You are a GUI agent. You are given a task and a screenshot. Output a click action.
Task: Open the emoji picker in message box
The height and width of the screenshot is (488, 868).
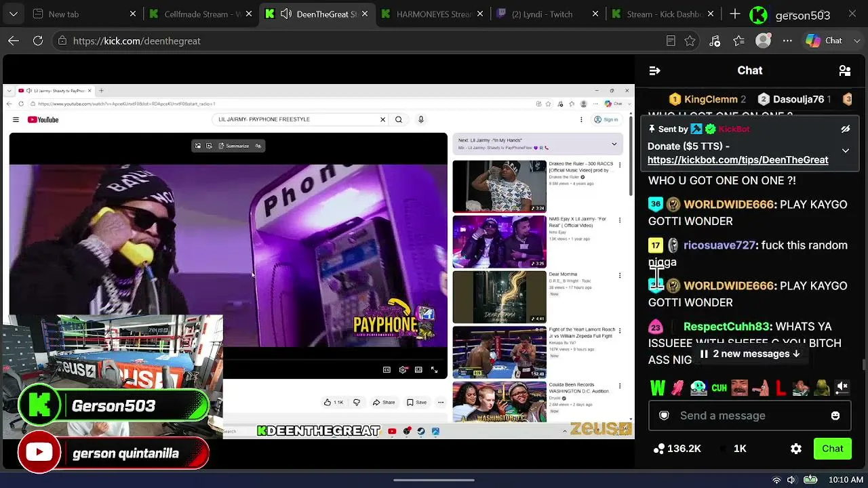click(835, 415)
